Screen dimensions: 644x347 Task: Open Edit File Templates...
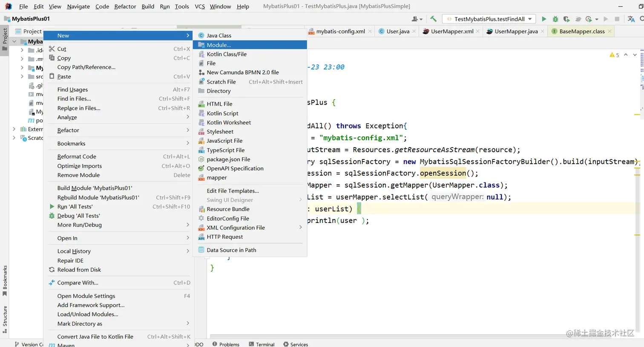250,191
